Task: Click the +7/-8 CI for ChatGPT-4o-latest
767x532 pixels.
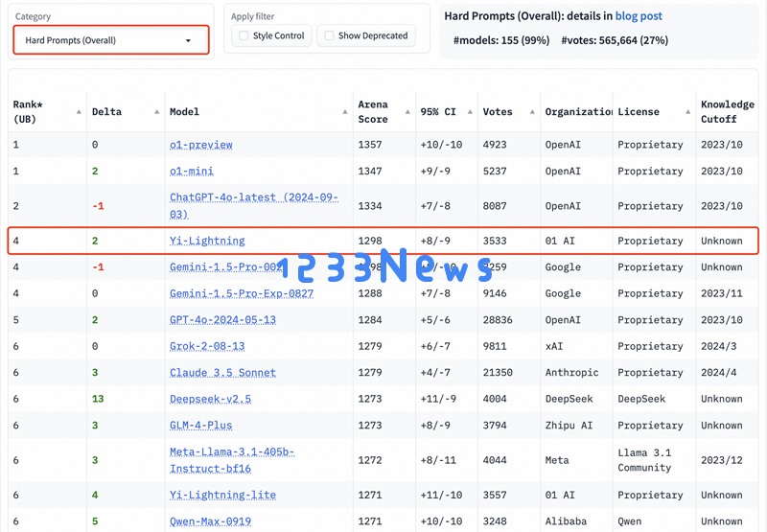Action: pyautogui.click(x=435, y=206)
